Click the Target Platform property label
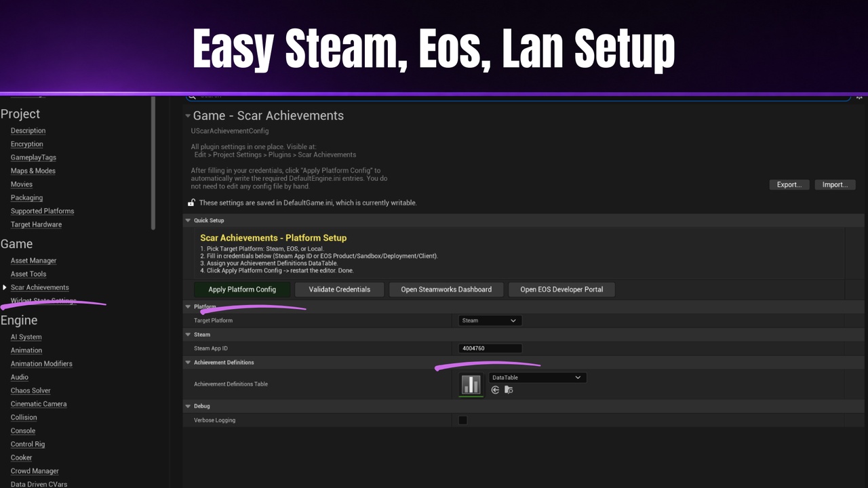The width and height of the screenshot is (868, 488). 213,321
